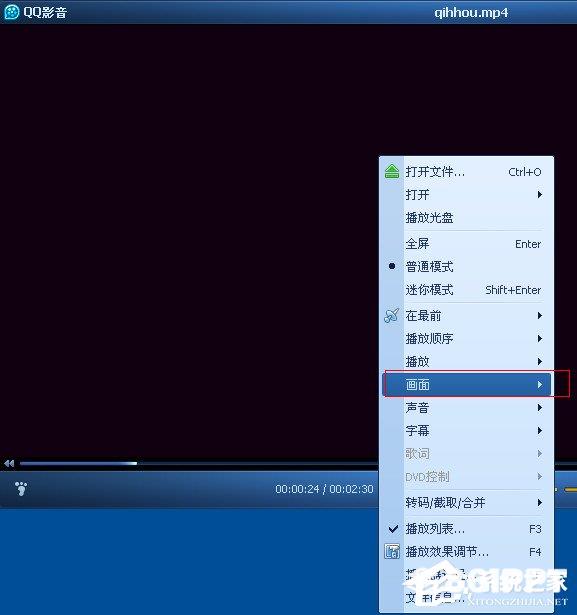This screenshot has width=577, height=615.
Task: Click the QQ影音 logo icon
Action: (x=12, y=12)
